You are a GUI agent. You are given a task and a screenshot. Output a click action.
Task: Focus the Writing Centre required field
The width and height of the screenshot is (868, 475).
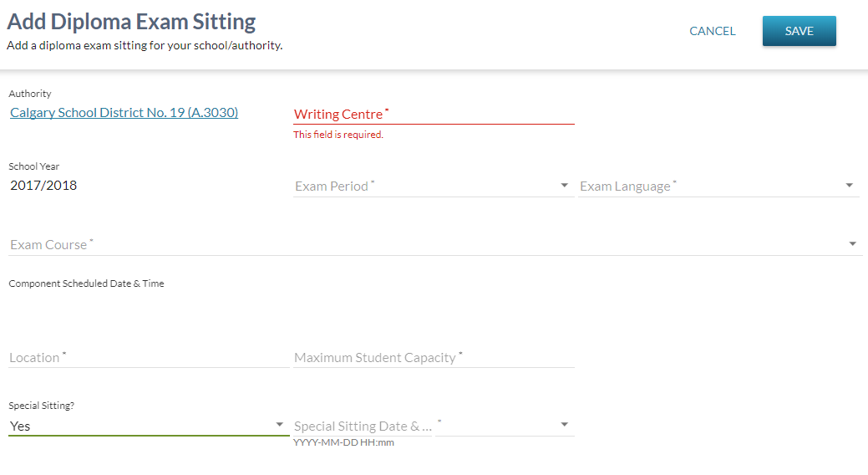434,115
